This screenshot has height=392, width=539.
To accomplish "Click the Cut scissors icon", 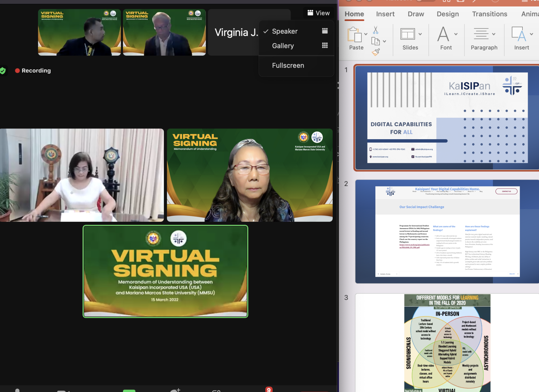I will (376, 30).
